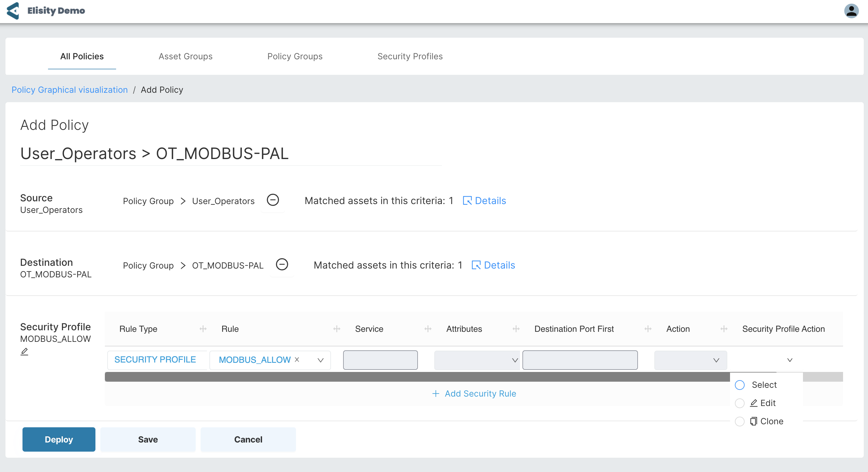Viewport: 868px width, 472px height.
Task: Switch to All Policies tab
Action: (x=82, y=56)
